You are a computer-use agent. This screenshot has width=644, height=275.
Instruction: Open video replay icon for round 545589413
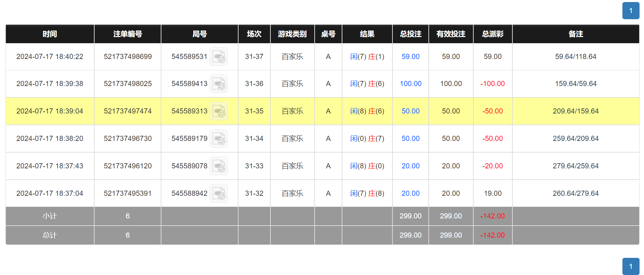tap(218, 84)
